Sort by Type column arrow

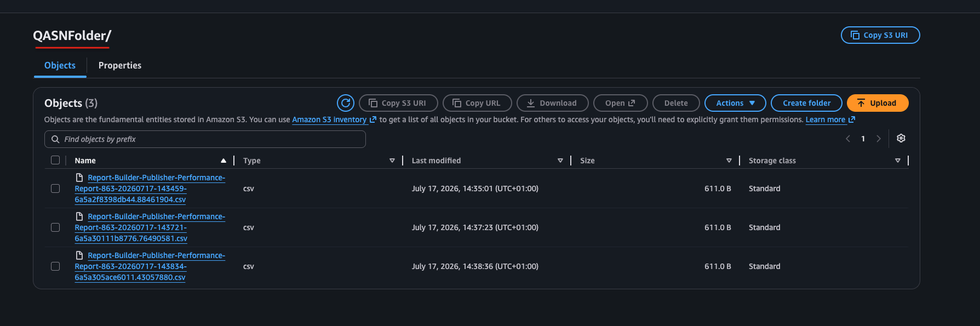click(392, 161)
